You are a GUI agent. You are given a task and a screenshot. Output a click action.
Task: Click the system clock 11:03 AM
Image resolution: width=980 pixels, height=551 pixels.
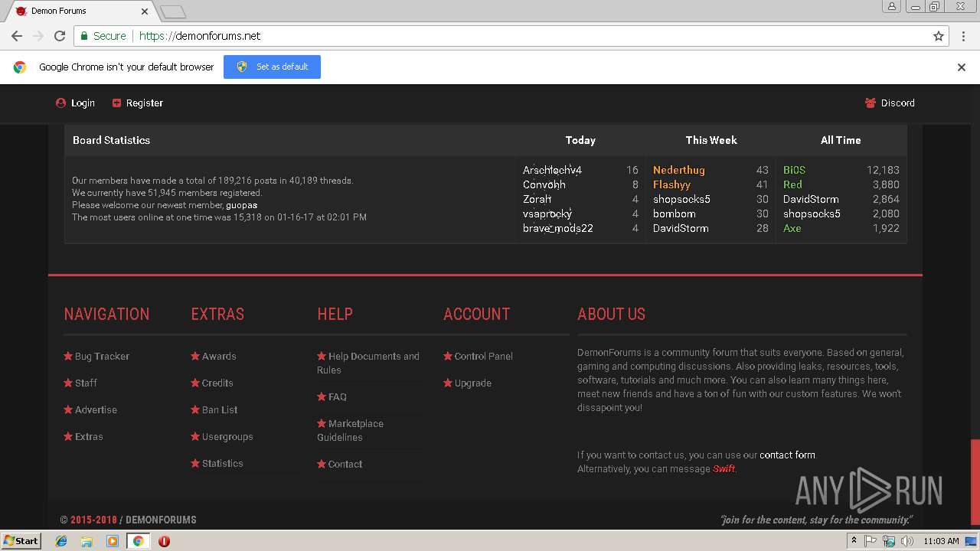[941, 541]
